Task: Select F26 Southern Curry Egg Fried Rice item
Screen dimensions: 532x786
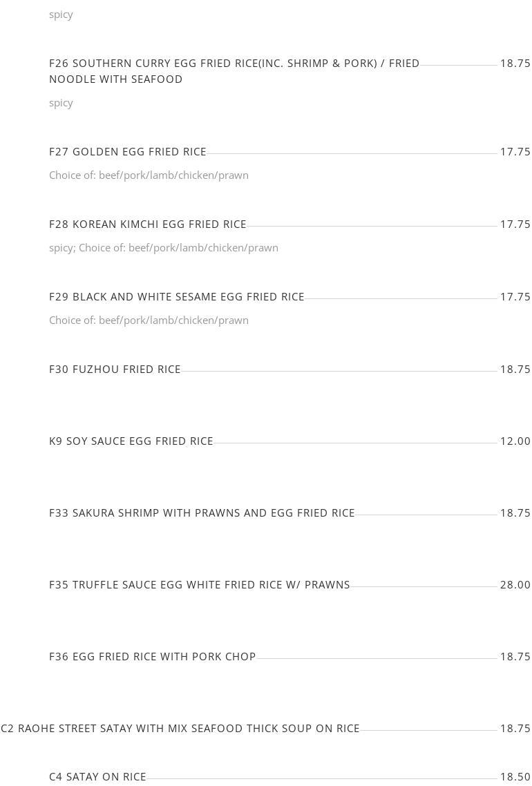Action: [234, 71]
